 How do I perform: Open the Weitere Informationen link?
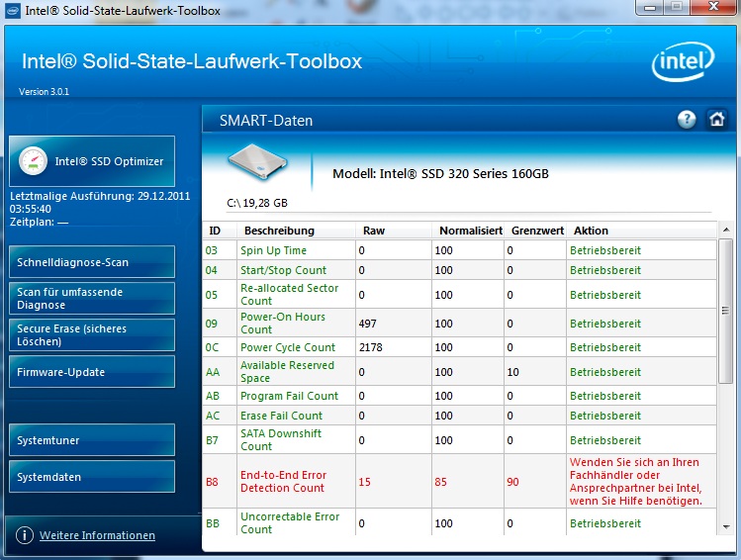(97, 535)
